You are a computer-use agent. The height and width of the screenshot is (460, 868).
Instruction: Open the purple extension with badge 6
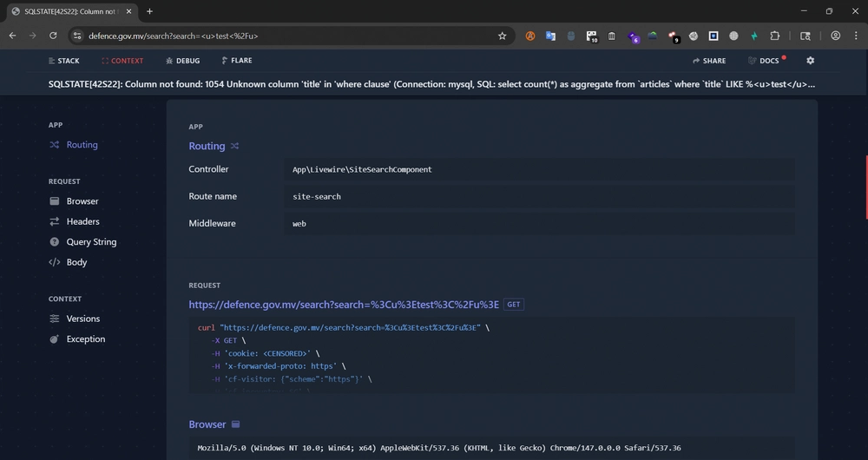tap(633, 36)
